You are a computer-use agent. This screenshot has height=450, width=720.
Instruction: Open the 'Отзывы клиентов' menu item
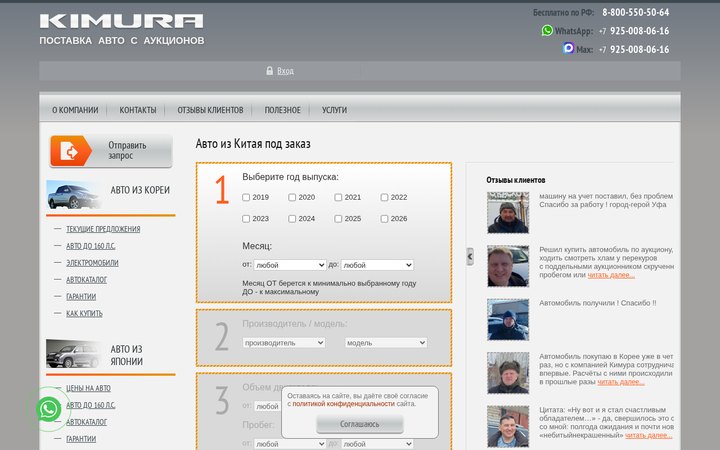[210, 110]
